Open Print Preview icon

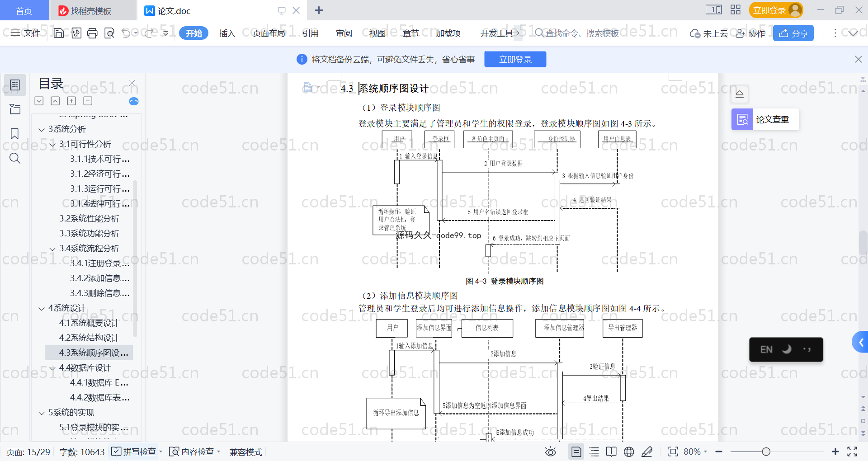point(109,33)
